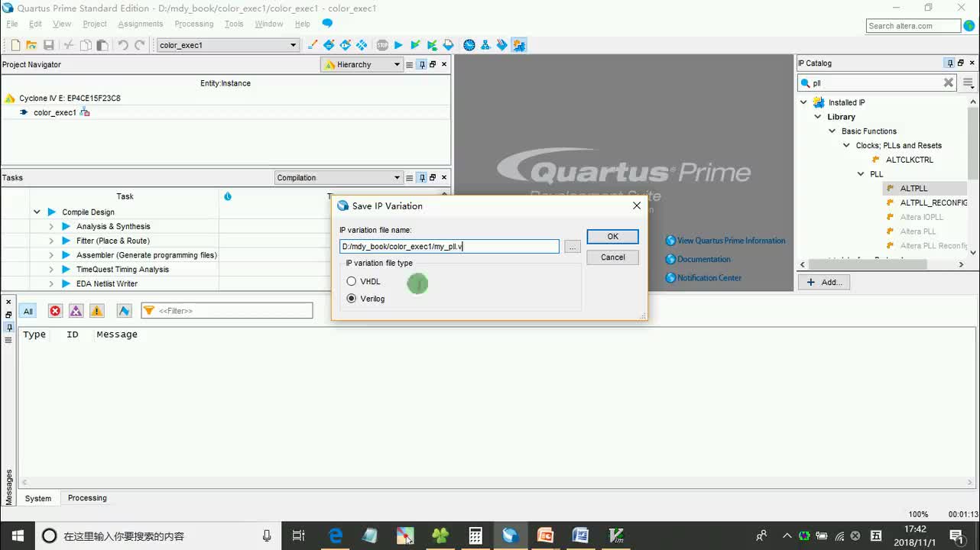Viewport: 980px width, 550px height.
Task: Open the Assignment Editor pencil icon
Action: 313,45
